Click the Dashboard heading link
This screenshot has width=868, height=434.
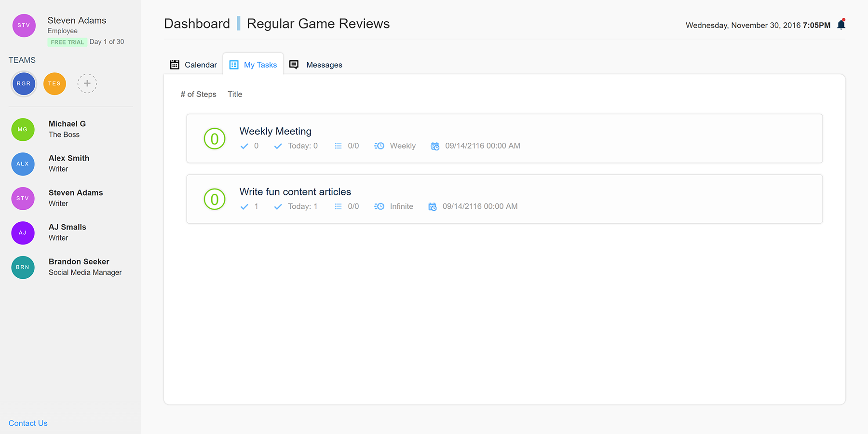pyautogui.click(x=197, y=24)
